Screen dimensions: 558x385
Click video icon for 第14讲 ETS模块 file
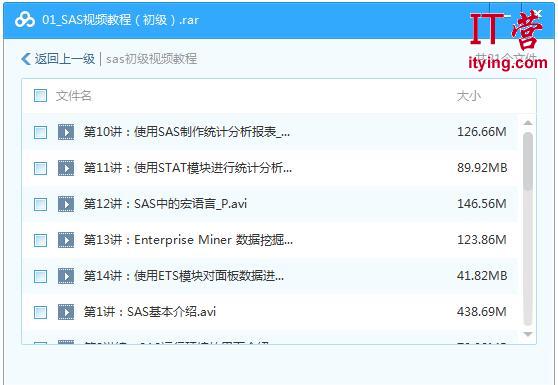66,276
